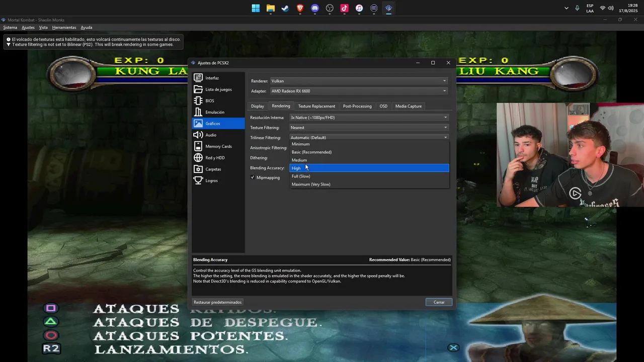Click Restaurar predeterminados button
The width and height of the screenshot is (644, 362).
[x=218, y=302]
